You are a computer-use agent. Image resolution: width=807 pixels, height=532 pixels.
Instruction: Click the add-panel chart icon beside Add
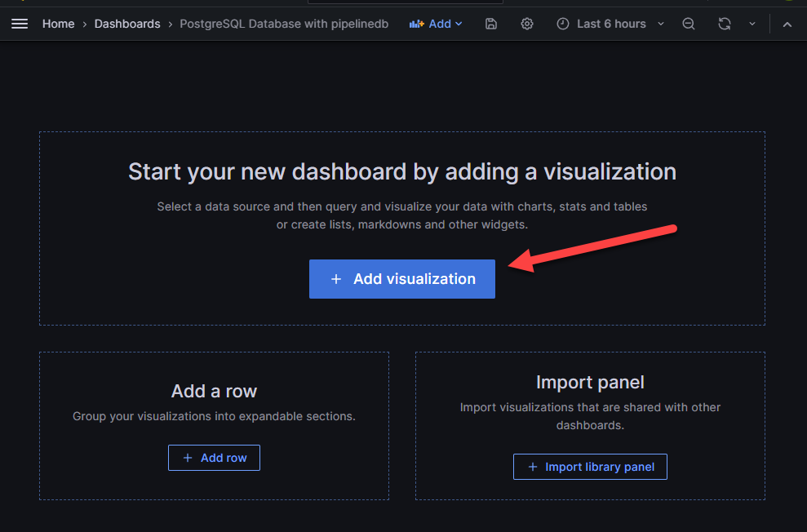pyautogui.click(x=417, y=24)
